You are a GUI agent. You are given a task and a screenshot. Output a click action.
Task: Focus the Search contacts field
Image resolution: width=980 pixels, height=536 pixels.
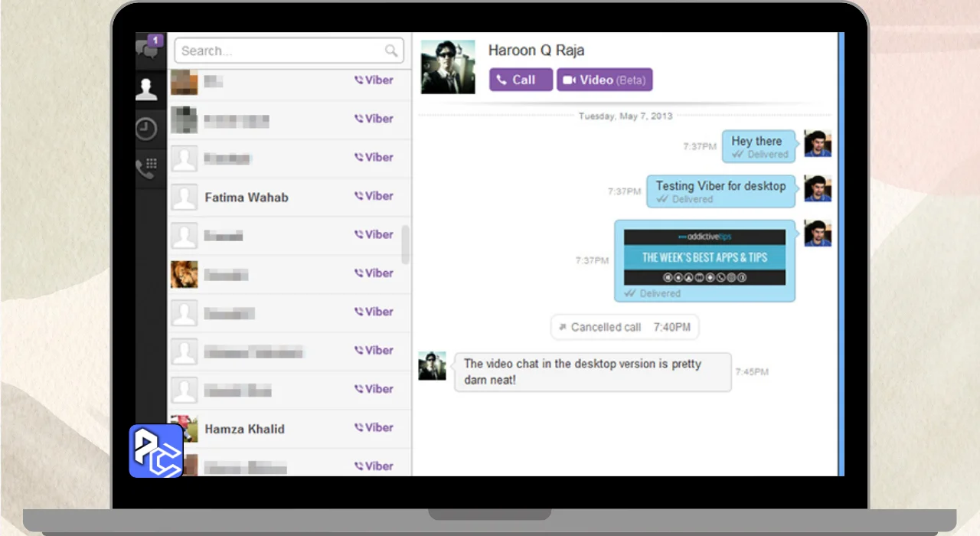(289, 51)
